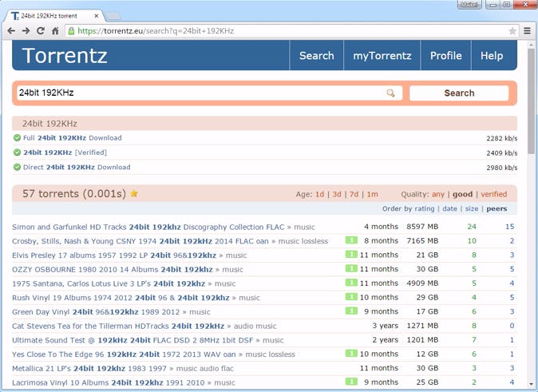
Task: Click the green rating badge on Yes Close To The Edge row
Action: coord(351,353)
